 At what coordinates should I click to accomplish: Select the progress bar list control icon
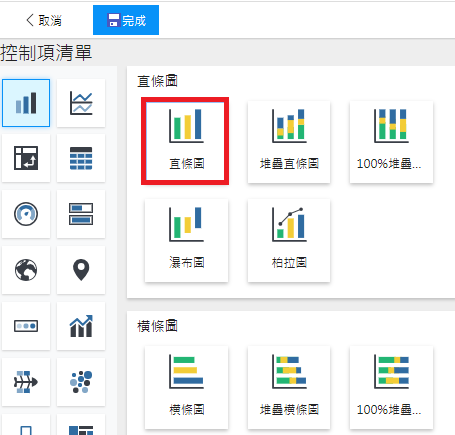point(81,214)
